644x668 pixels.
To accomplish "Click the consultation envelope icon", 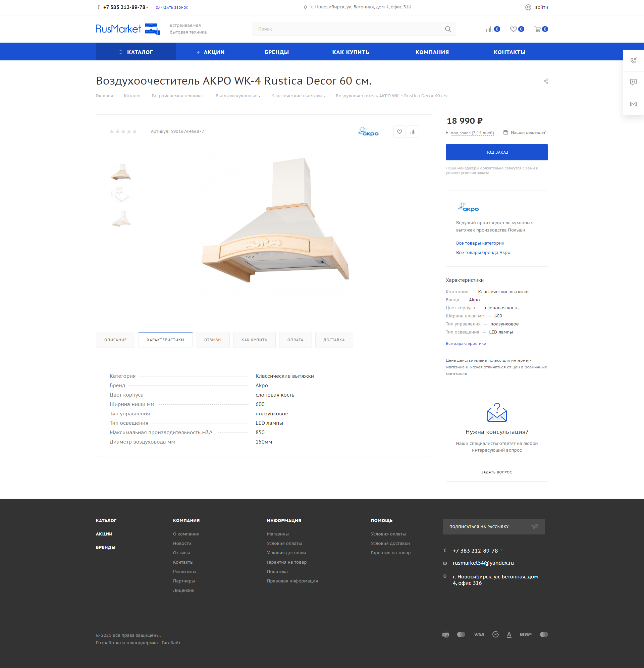I will [496, 412].
